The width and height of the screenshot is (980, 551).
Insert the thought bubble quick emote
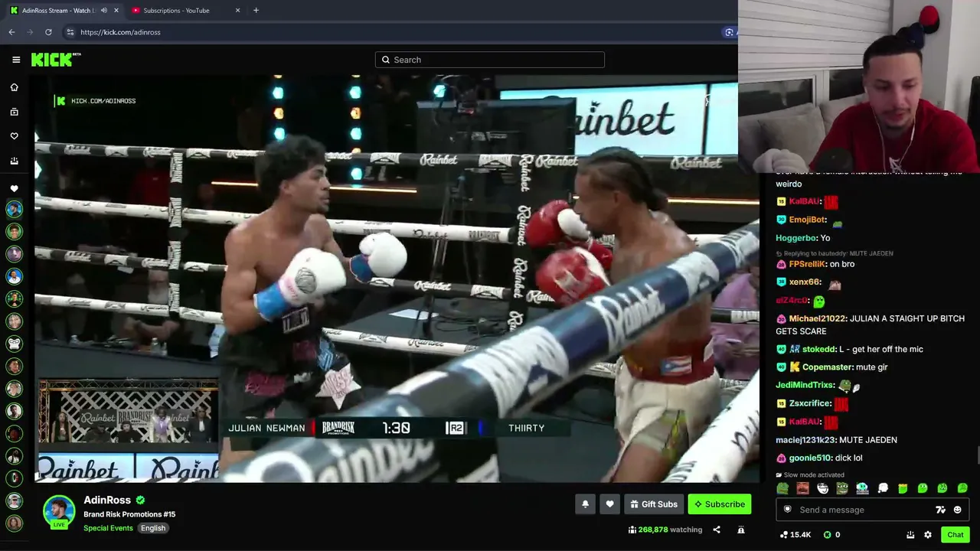(x=883, y=488)
